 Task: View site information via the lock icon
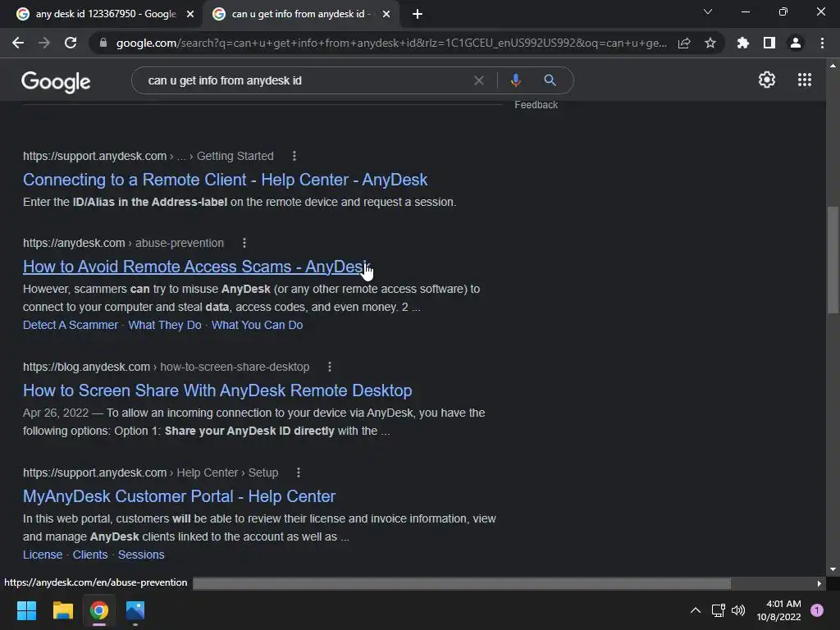103,43
